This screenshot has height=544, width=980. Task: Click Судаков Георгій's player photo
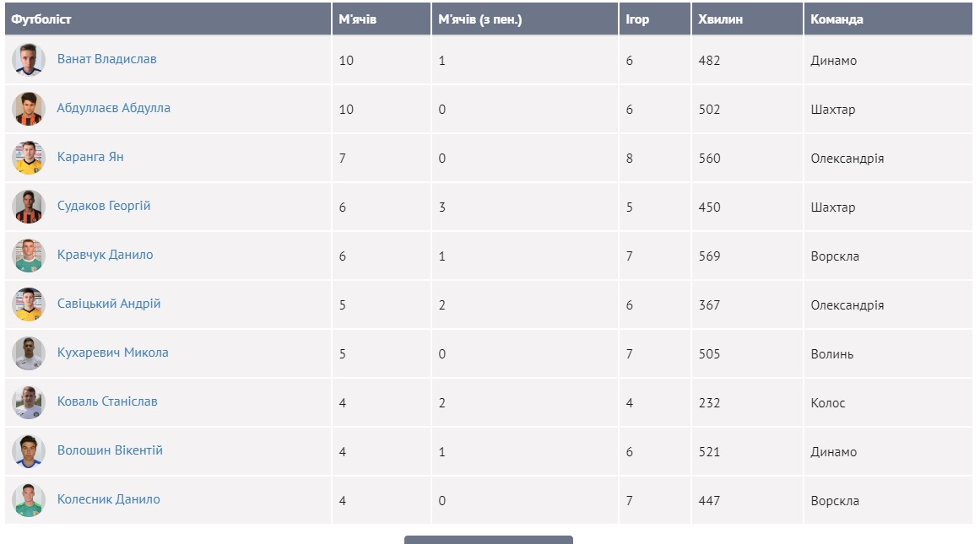29,207
